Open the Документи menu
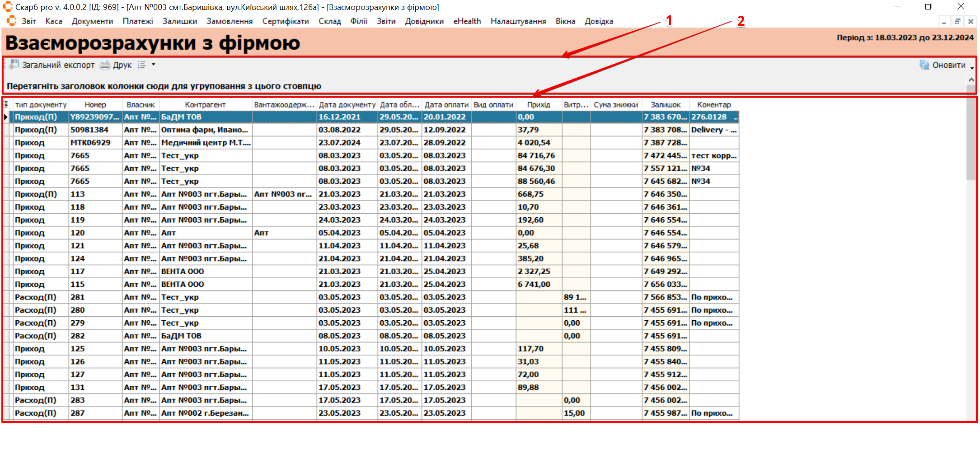 click(x=92, y=21)
